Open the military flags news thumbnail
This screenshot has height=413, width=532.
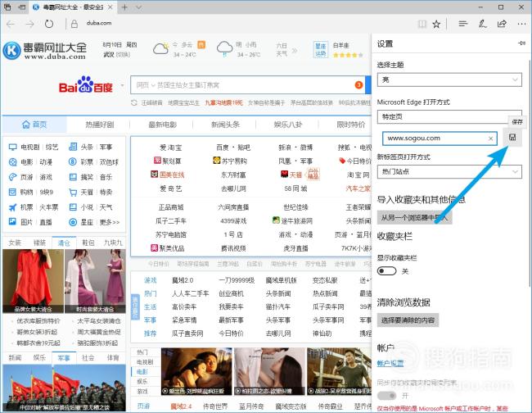coord(64,388)
